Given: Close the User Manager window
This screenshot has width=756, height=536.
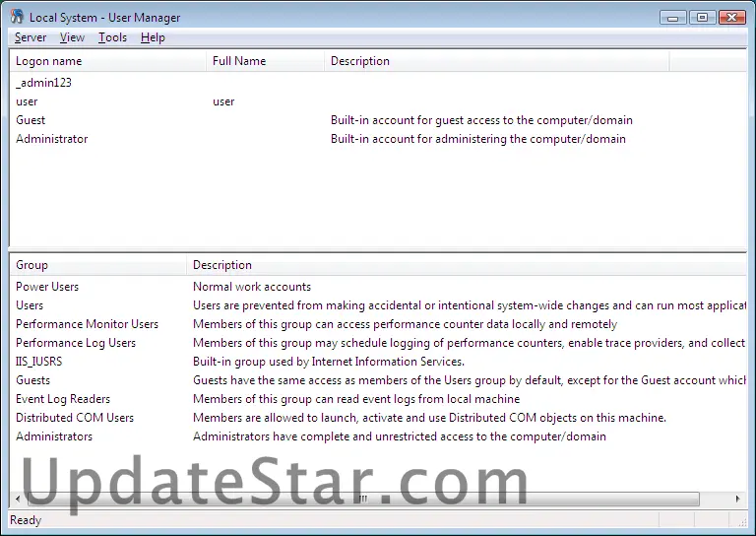Looking at the screenshot, I should coord(732,18).
